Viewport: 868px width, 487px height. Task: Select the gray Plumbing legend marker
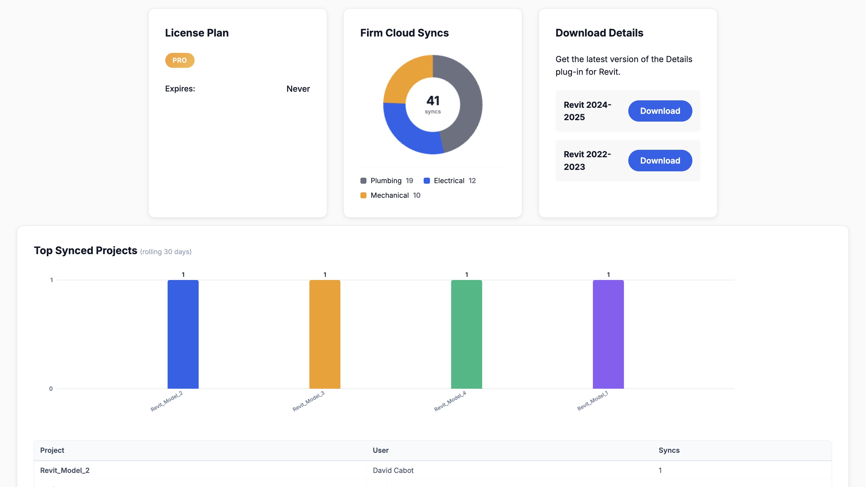(x=363, y=180)
